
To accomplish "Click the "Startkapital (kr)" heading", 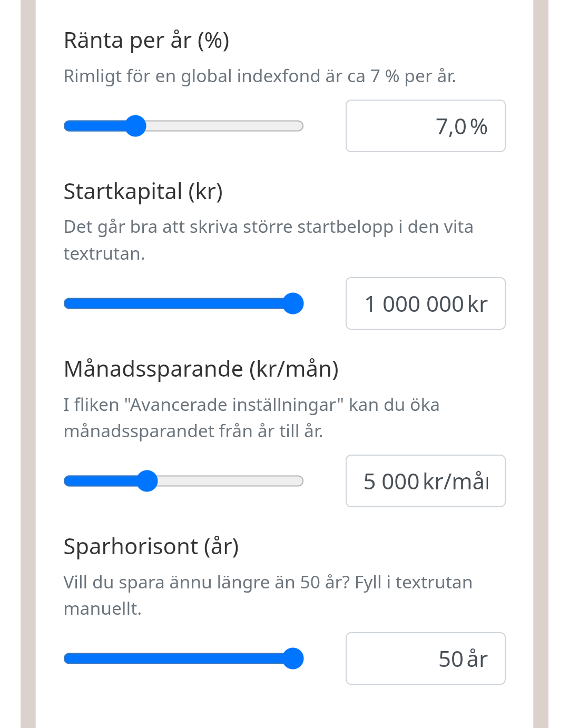I will (x=143, y=191).
